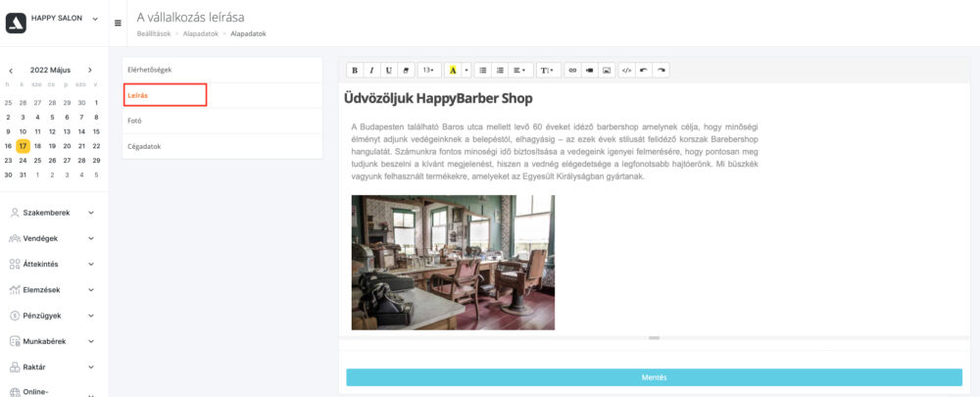Insert a hyperlink using link icon
The height and width of the screenshot is (397, 980).
[x=573, y=71]
